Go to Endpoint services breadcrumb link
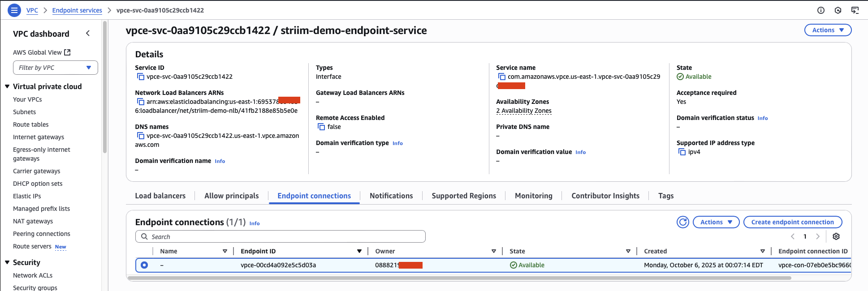Screen dimensions: 868x291 tap(77, 10)
